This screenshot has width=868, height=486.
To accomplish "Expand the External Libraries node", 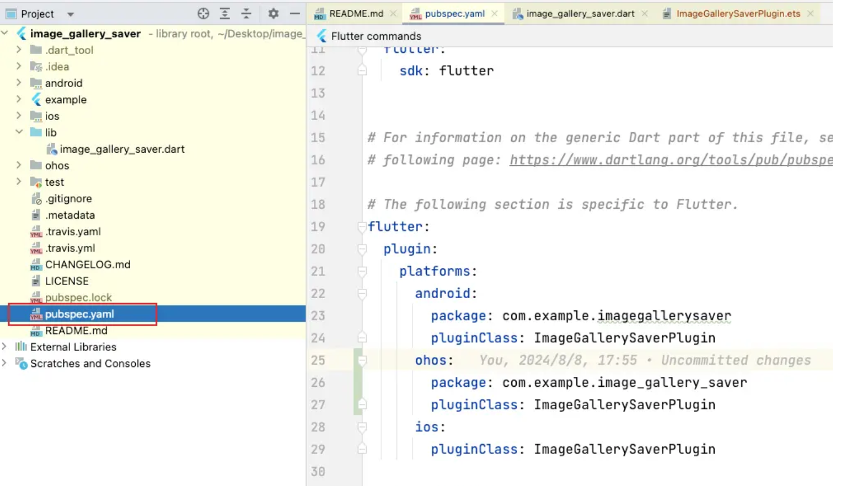I will click(5, 347).
